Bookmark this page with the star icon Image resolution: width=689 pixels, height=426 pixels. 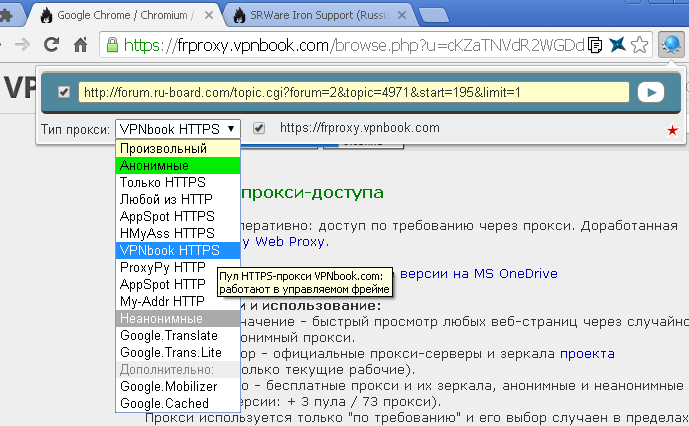click(x=639, y=44)
